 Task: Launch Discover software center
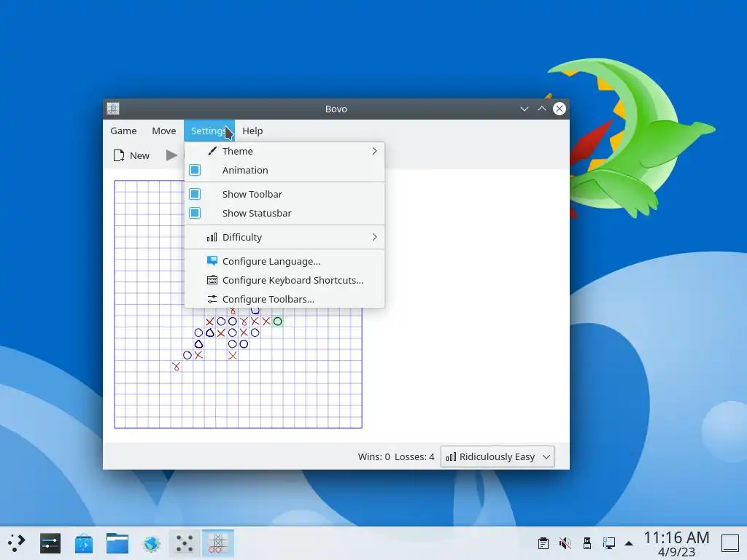point(84,543)
